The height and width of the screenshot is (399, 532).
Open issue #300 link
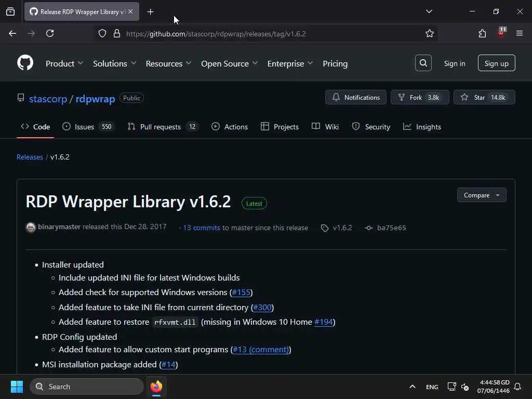coord(262,308)
